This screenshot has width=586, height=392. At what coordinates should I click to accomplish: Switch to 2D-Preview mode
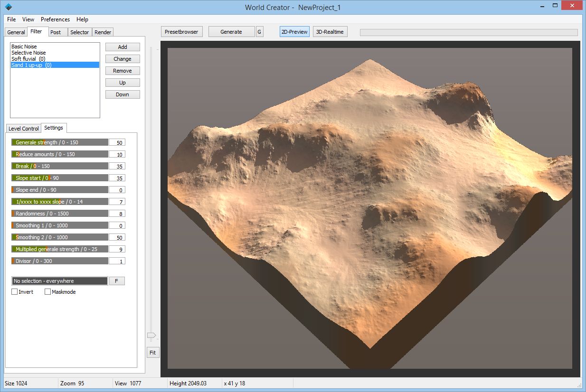point(294,31)
